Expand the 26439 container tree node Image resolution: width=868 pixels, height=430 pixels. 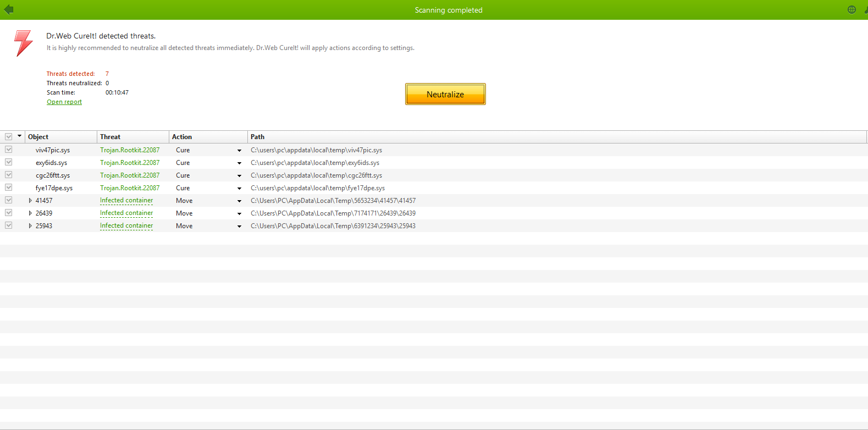30,213
